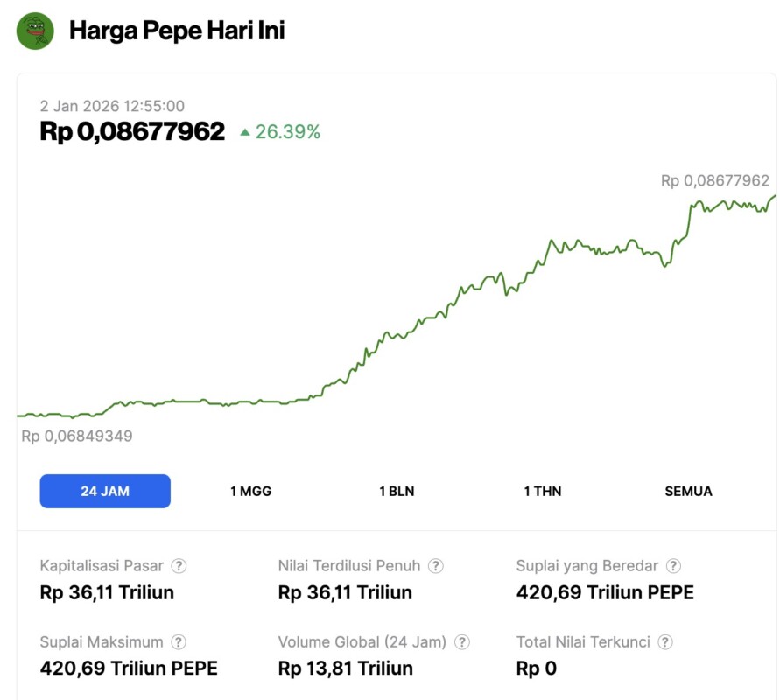Open help icon beside Suplai yang Beredar

(673, 566)
